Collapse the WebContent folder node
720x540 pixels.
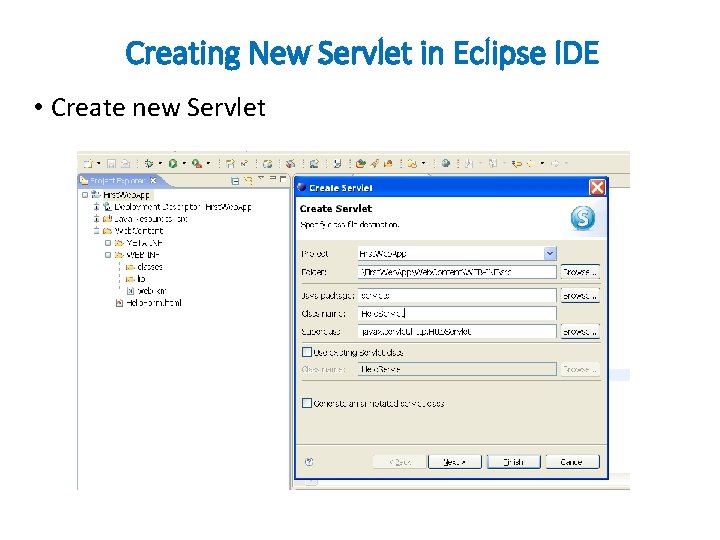[x=96, y=231]
